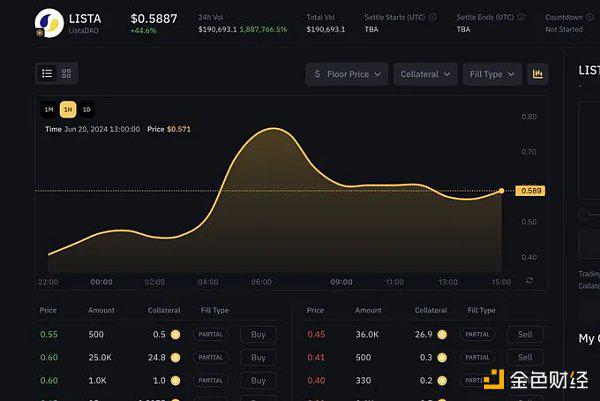
Task: Open the Floor Price dropdown
Action: [x=347, y=74]
